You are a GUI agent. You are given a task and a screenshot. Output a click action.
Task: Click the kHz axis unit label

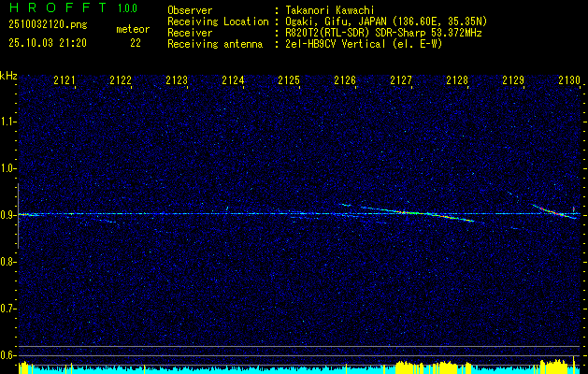click(8, 76)
